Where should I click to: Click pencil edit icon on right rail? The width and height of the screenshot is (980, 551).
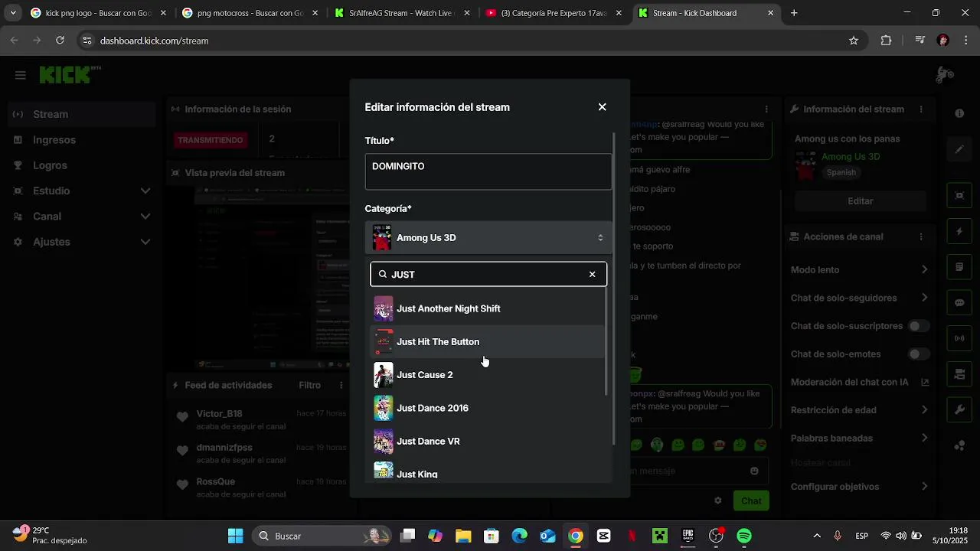[959, 149]
